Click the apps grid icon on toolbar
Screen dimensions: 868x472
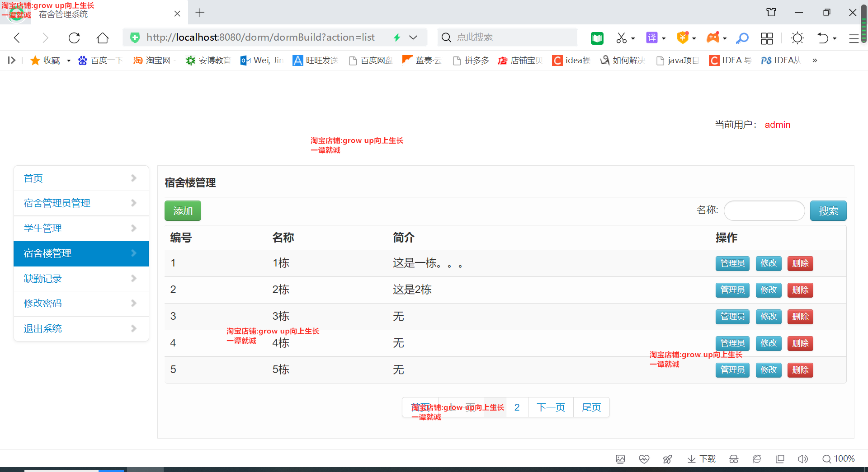coord(767,38)
